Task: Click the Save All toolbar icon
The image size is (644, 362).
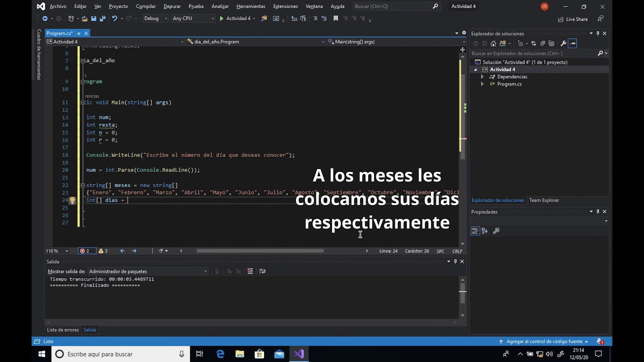Action: click(103, 19)
